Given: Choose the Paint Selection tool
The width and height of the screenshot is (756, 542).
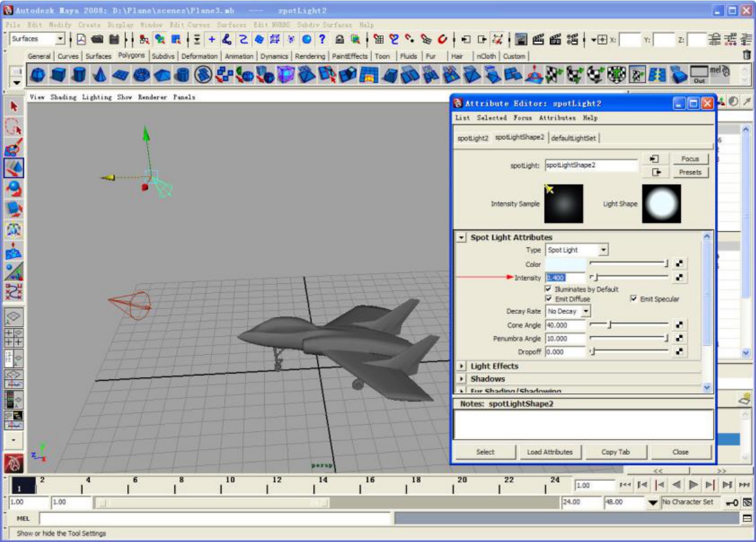Looking at the screenshot, I should 14,148.
